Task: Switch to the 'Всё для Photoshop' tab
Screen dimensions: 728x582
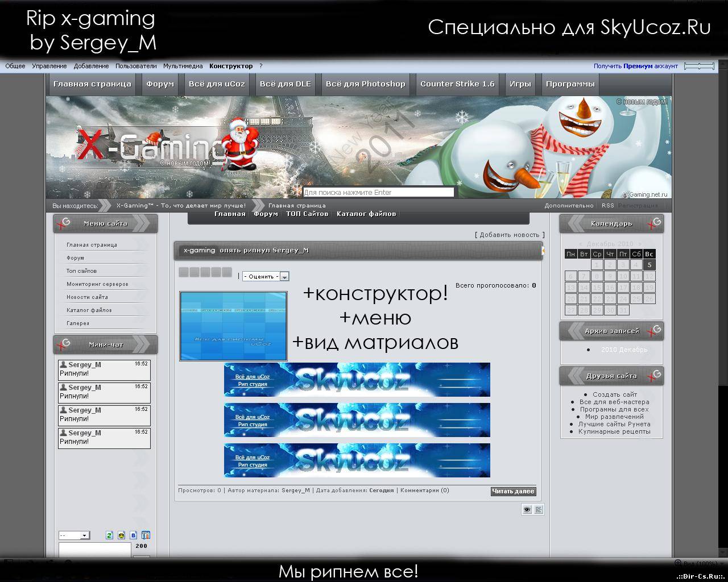Action: coord(366,84)
